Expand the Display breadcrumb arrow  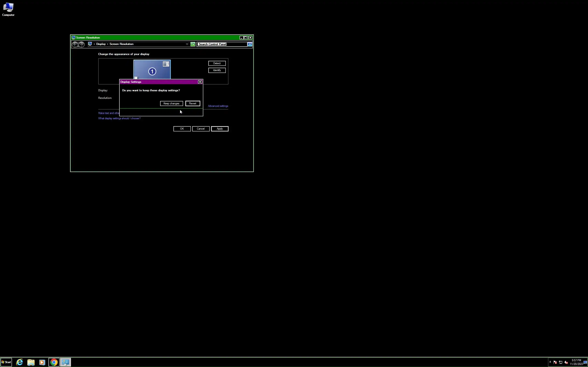(107, 44)
